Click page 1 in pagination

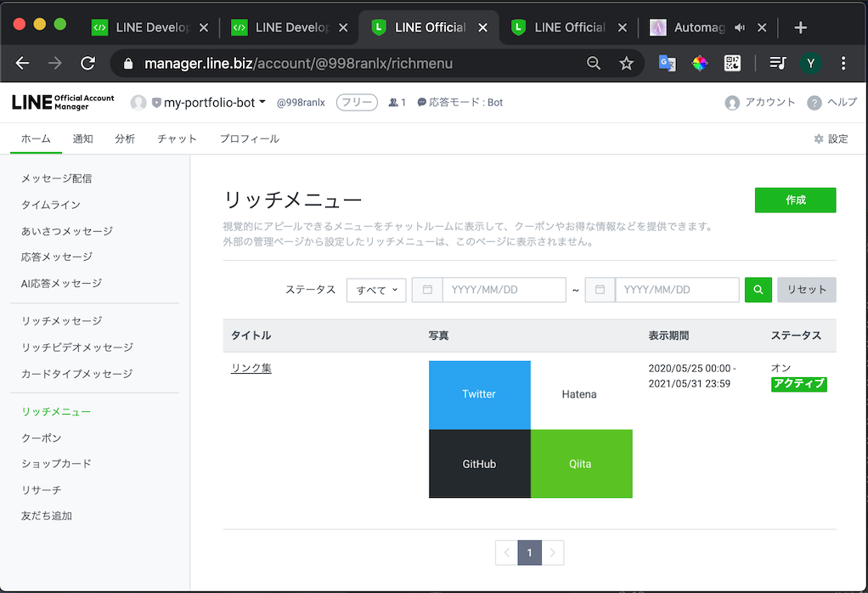tap(530, 552)
